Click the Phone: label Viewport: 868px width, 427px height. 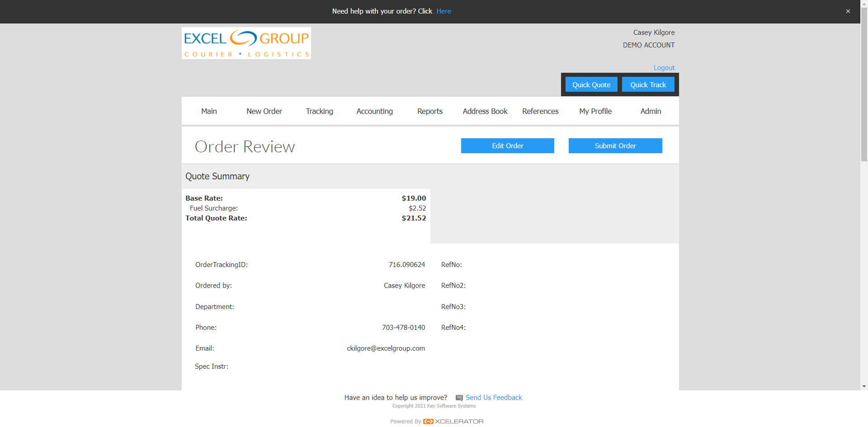[x=206, y=328]
